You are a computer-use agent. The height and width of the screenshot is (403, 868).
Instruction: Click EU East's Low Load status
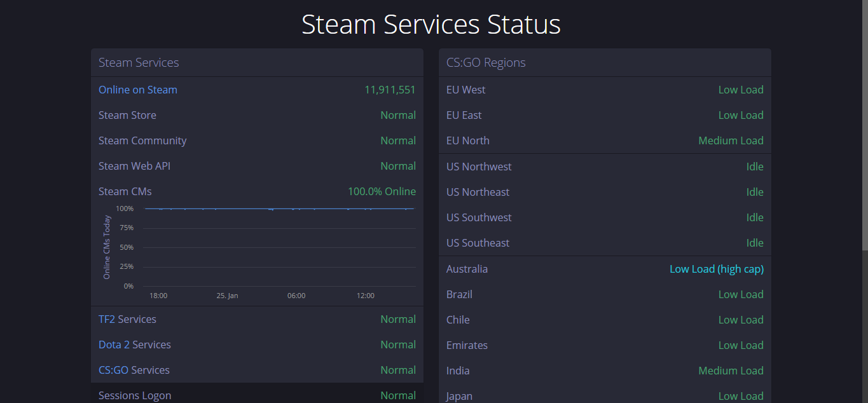point(741,115)
